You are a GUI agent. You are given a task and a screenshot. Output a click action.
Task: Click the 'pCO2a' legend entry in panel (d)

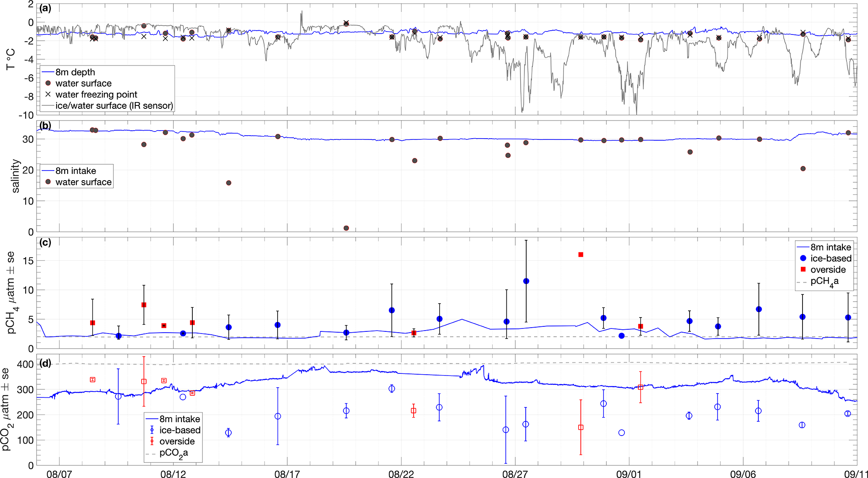point(173,453)
